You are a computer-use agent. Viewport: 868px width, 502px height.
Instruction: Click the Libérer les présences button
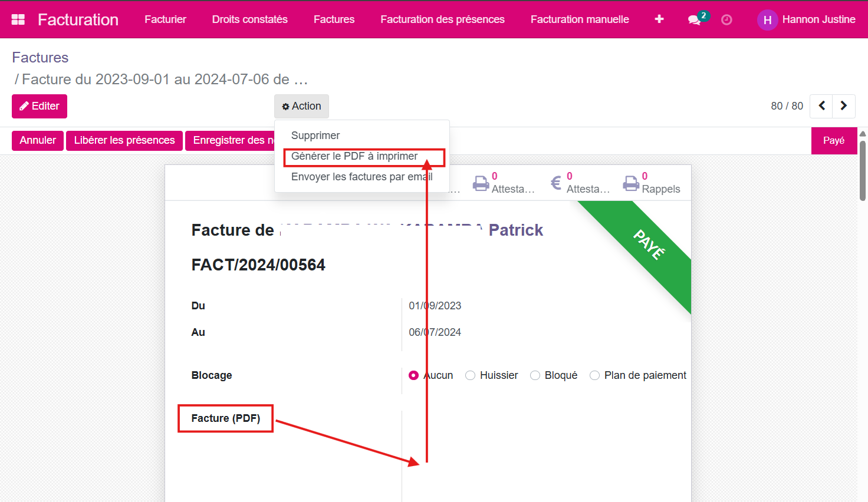124,140
